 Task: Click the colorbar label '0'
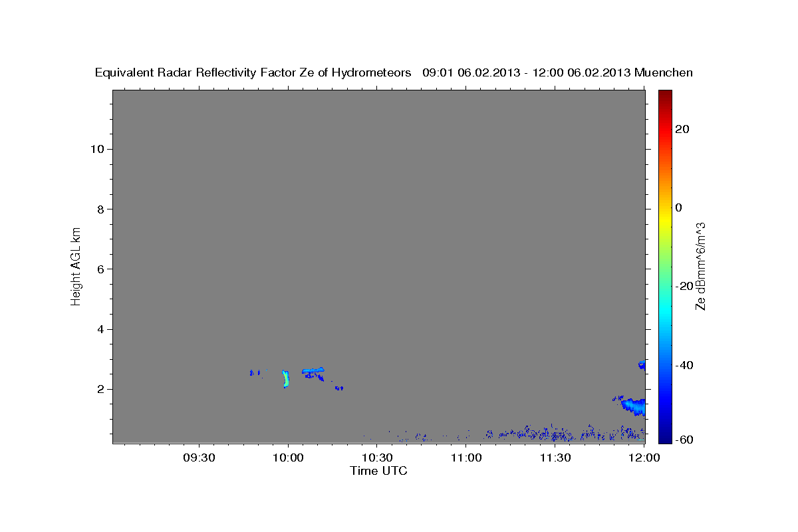679,207
